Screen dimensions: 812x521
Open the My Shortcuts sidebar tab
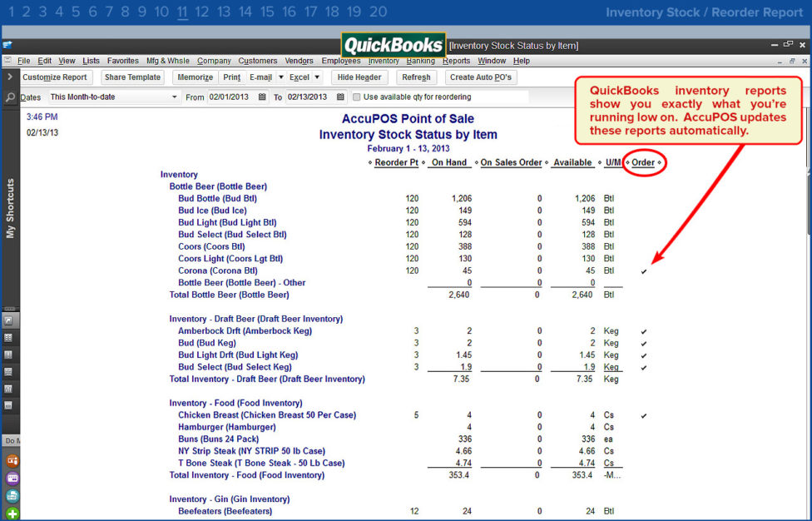pyautogui.click(x=10, y=208)
